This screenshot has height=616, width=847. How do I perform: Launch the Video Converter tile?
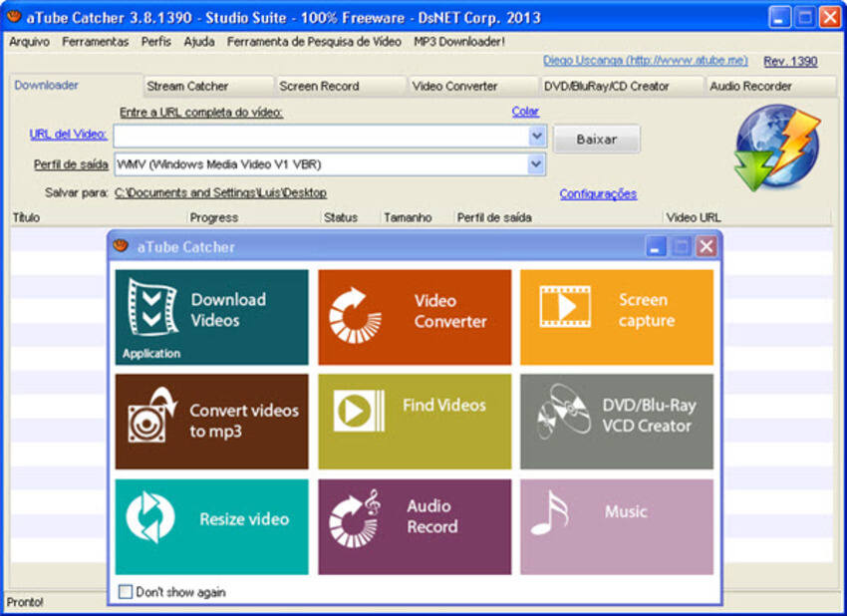click(x=415, y=317)
